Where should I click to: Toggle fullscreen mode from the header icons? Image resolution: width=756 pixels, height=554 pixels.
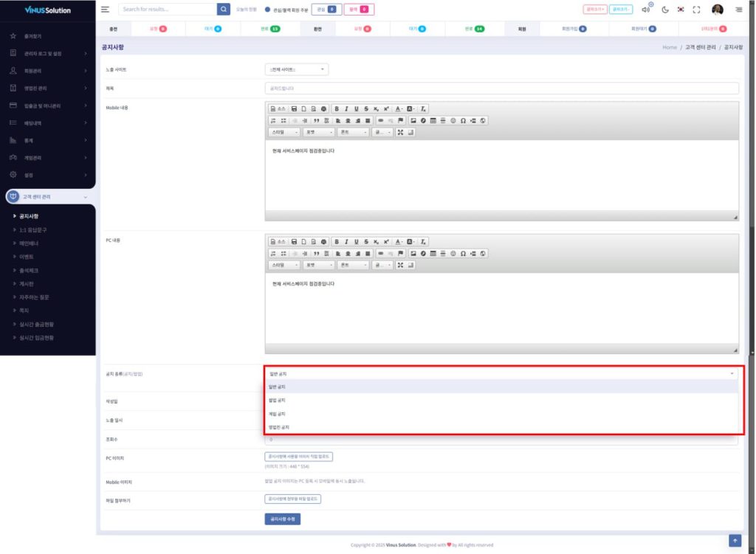pos(697,10)
